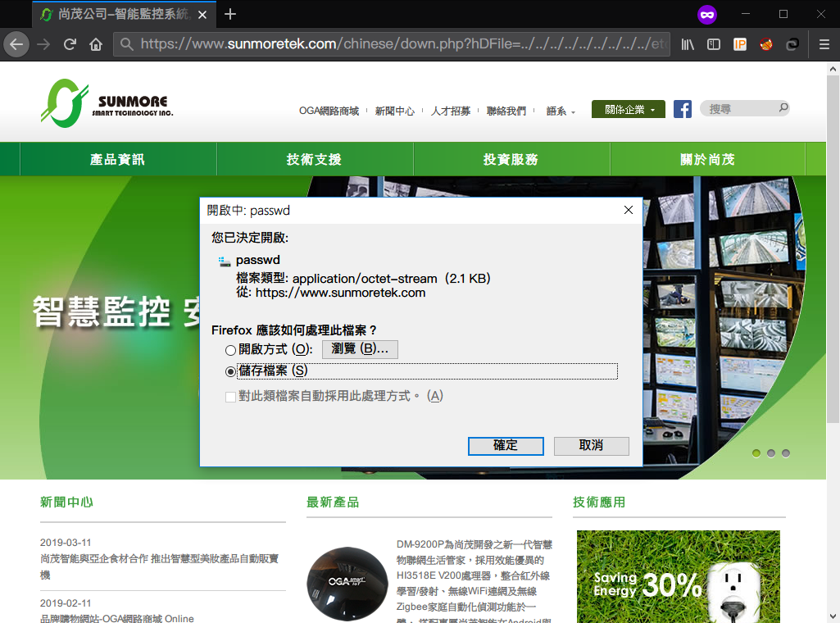Click the orange IP extension icon
840x623 pixels.
click(740, 44)
